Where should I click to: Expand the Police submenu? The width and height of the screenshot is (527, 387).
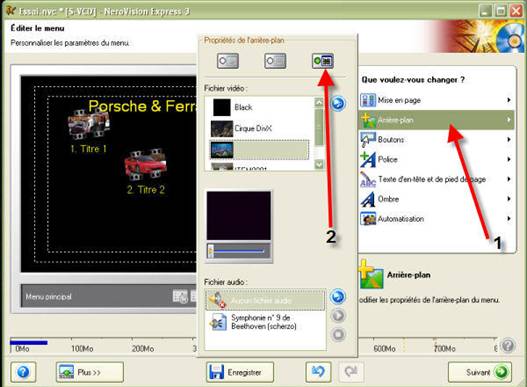(x=437, y=159)
